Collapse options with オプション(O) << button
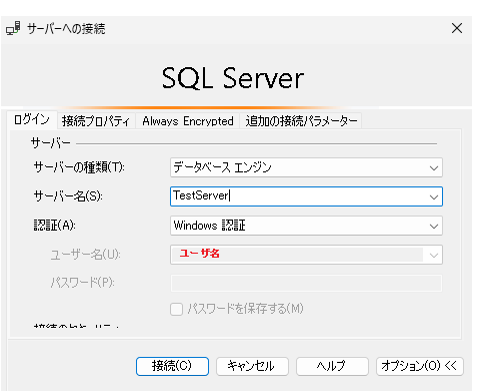 point(420,366)
